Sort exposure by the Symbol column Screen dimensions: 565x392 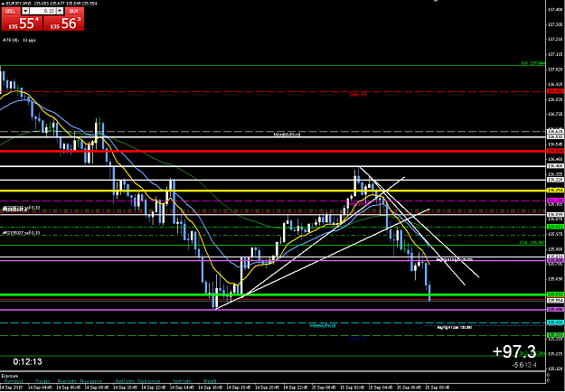(14, 381)
